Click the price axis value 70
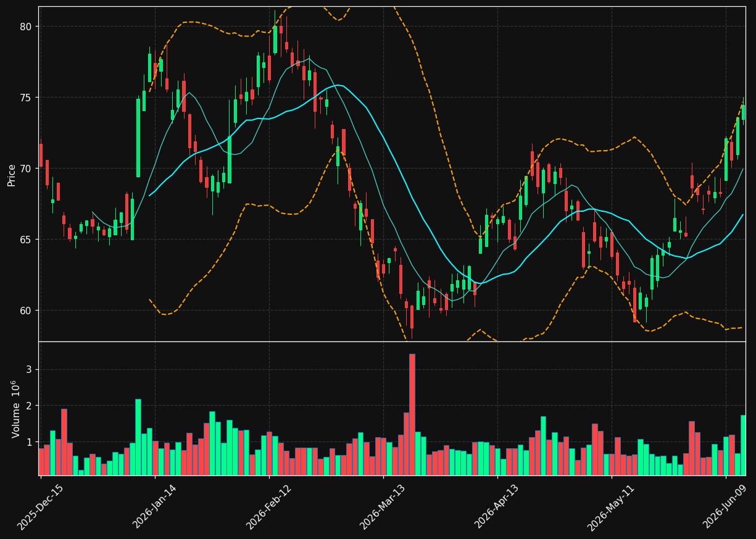 [25, 169]
